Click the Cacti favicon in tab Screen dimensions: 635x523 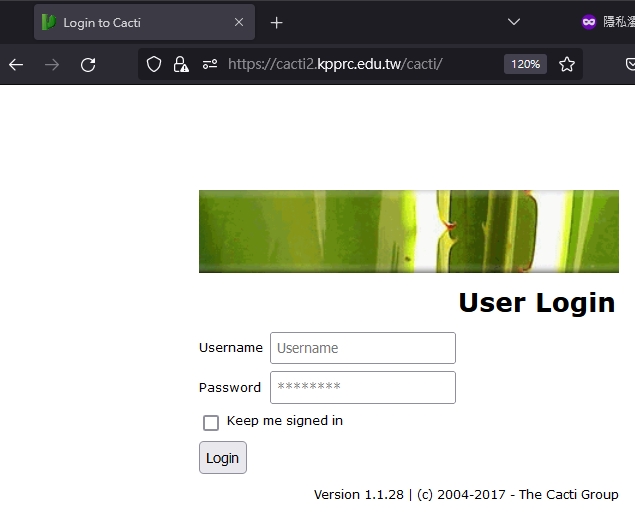[x=49, y=22]
